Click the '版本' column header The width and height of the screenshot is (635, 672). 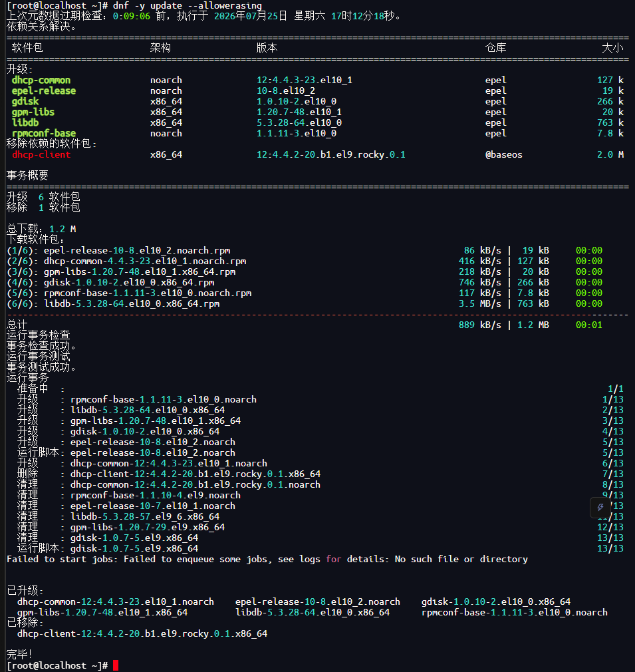pyautogui.click(x=267, y=48)
